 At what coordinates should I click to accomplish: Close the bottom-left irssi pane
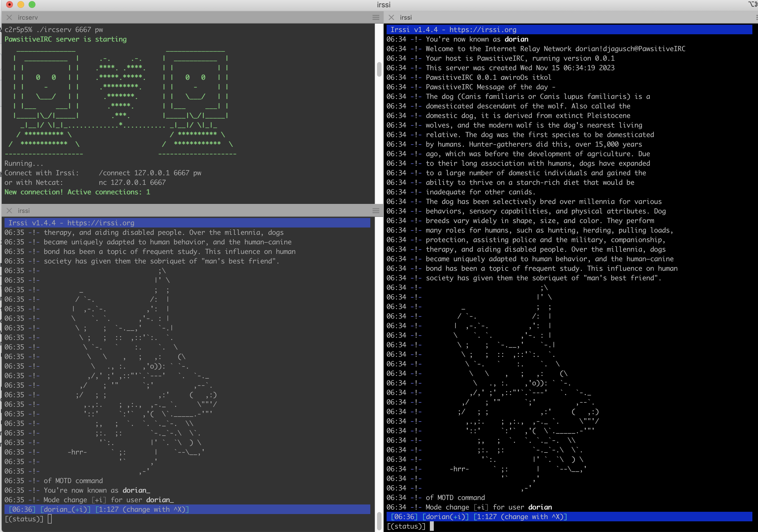(x=9, y=211)
